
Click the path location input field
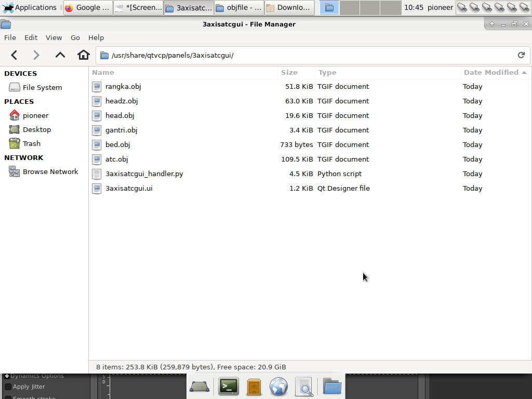click(x=312, y=55)
